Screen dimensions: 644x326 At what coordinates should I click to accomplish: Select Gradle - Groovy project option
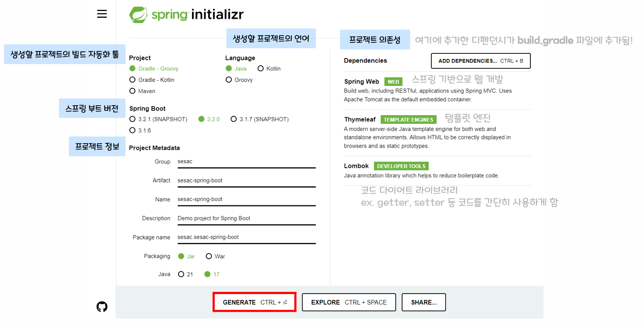point(154,68)
